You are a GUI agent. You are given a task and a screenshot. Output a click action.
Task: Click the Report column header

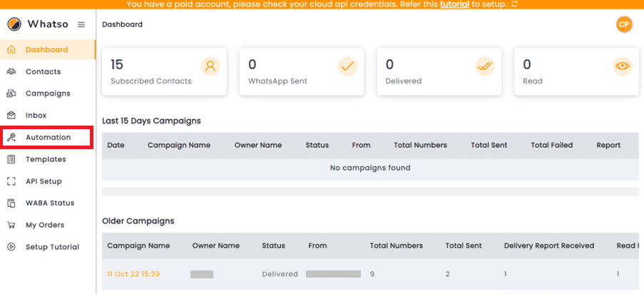tap(608, 145)
